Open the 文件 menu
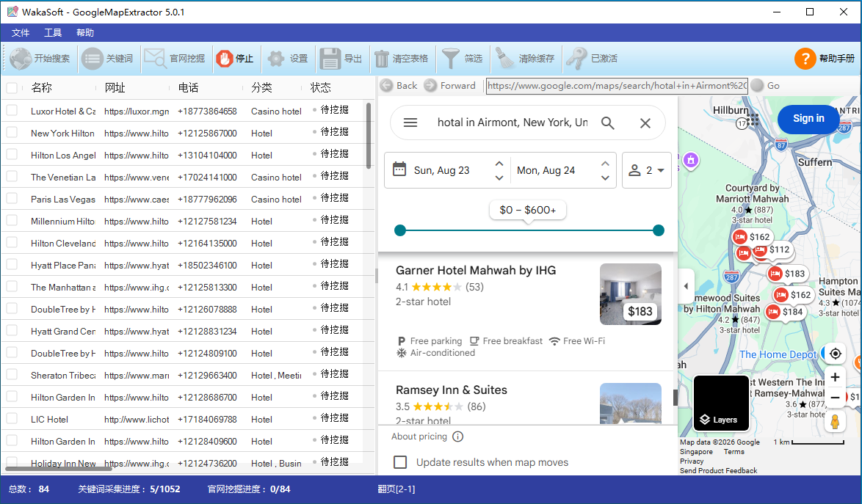 coord(21,33)
